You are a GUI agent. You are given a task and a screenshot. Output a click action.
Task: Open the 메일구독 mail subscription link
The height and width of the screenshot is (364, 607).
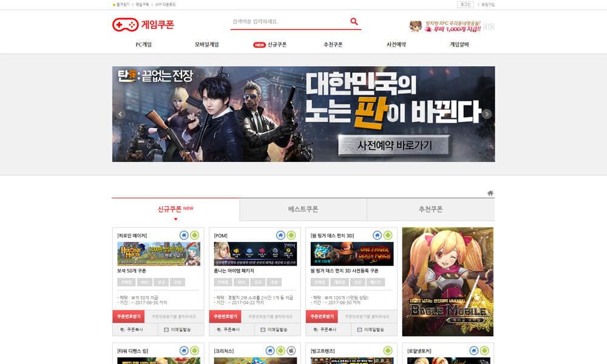click(x=142, y=5)
